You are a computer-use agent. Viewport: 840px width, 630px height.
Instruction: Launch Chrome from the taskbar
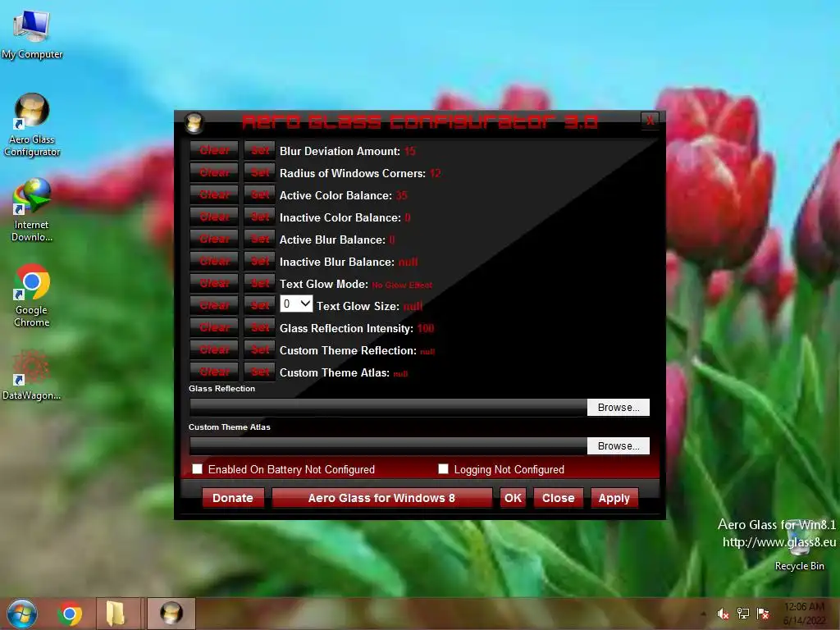(70, 614)
